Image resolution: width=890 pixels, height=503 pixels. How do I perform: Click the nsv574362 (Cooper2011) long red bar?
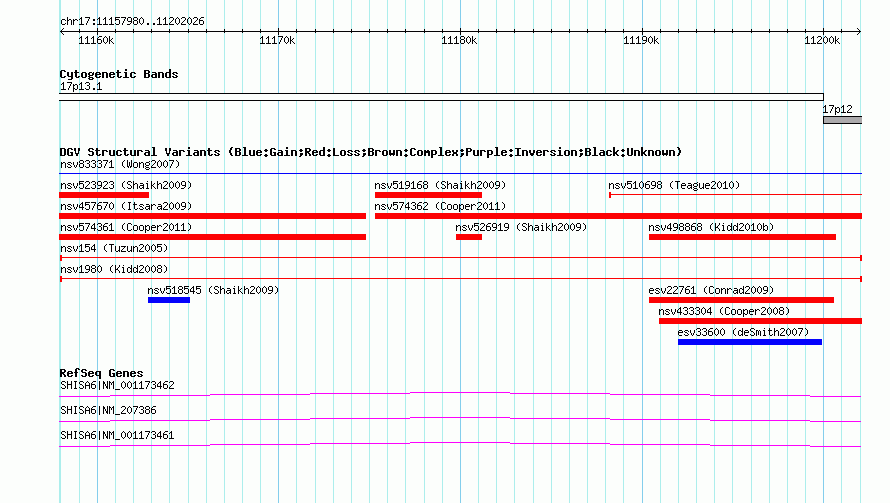(618, 216)
